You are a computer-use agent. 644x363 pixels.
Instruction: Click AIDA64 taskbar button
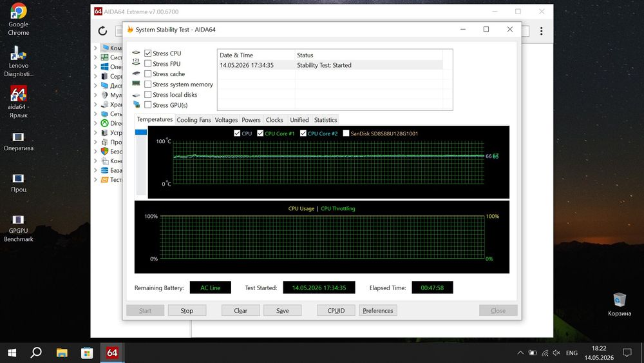(111, 353)
